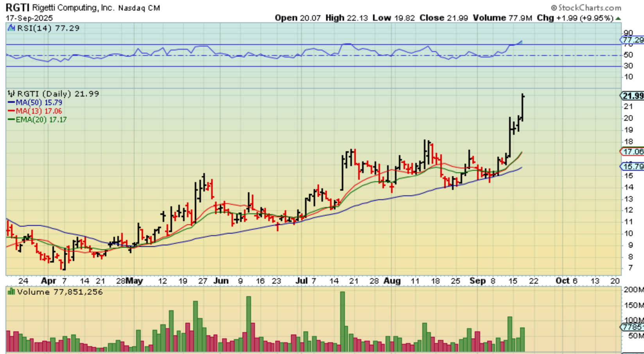Click the Volume legend histogram icon
Image resolution: width=644 pixels, height=354 pixels.
(11, 292)
